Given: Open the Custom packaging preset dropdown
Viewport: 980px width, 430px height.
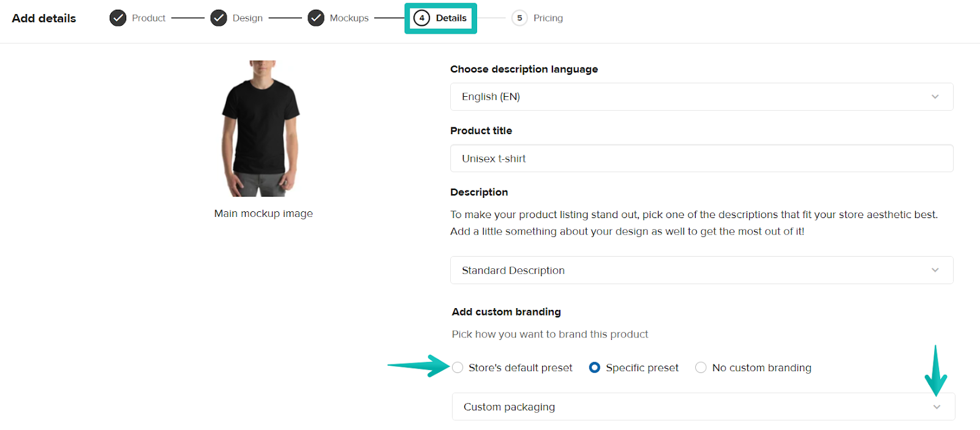Looking at the screenshot, I should point(703,407).
